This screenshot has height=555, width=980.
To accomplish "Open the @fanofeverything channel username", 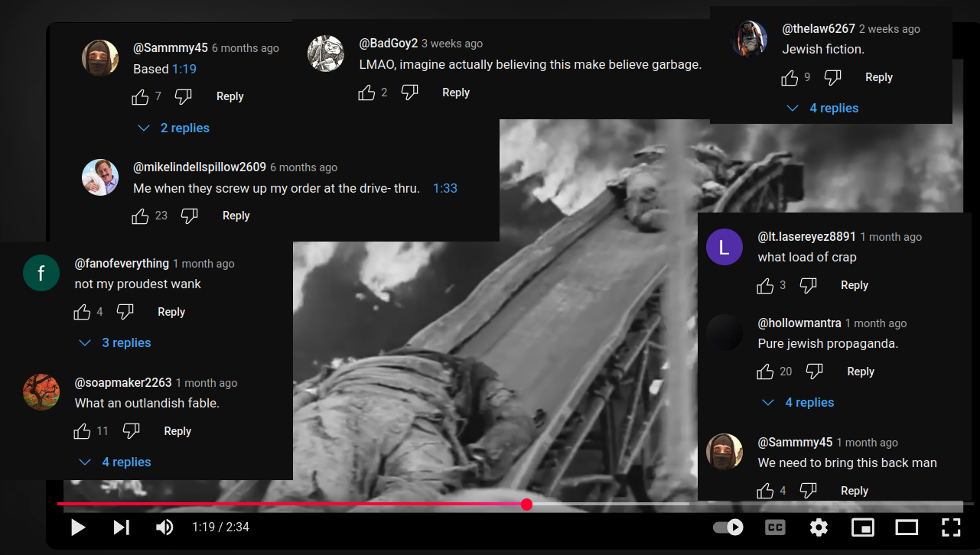I will (122, 263).
